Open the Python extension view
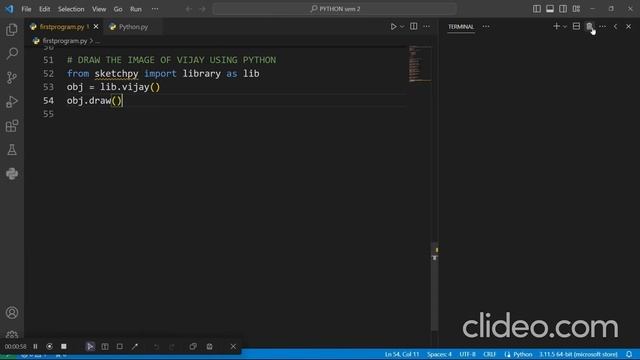Screen dimensions: 640x360 coord(12,174)
